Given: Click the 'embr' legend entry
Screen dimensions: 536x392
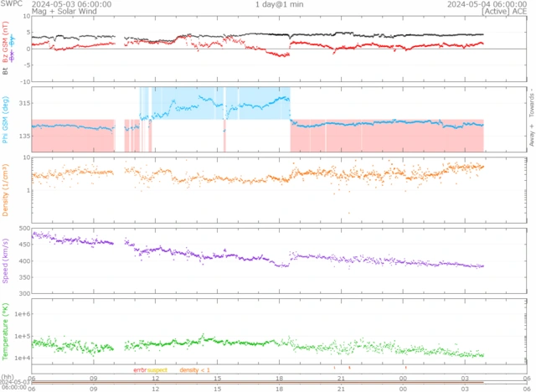Looking at the screenshot, I should click(139, 369).
